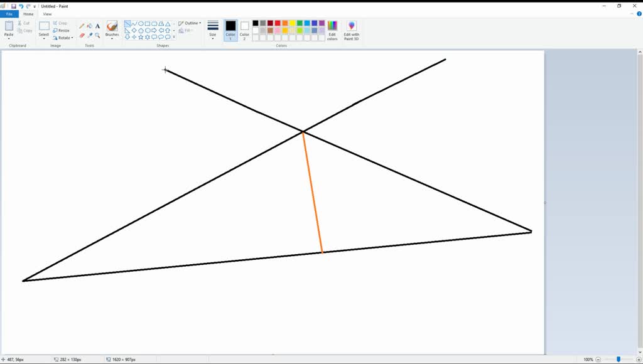Choose the Pentagon shape
This screenshot has width=643, height=364.
(x=141, y=30)
